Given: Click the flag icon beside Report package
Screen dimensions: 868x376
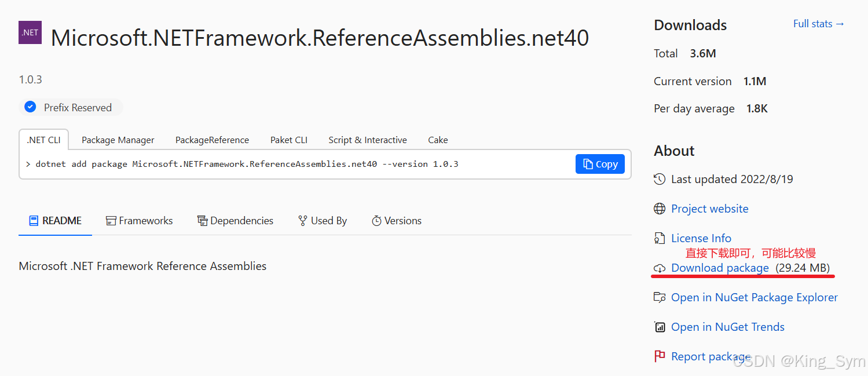Looking at the screenshot, I should [660, 356].
